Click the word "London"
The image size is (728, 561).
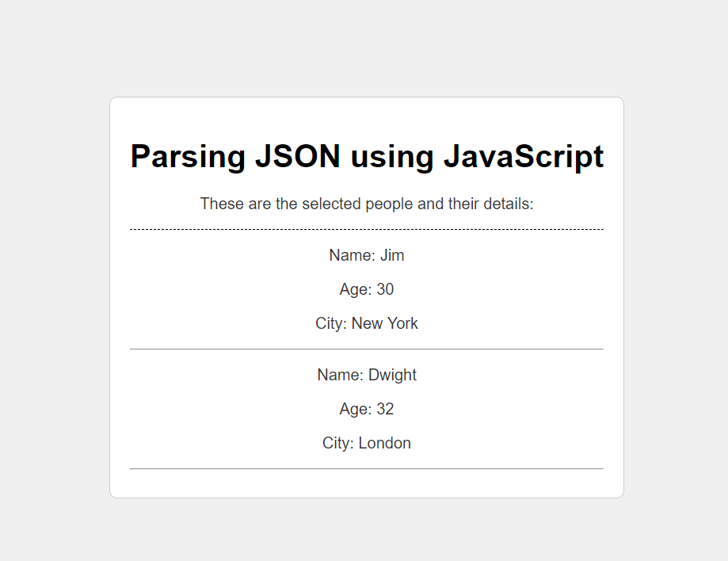(385, 443)
